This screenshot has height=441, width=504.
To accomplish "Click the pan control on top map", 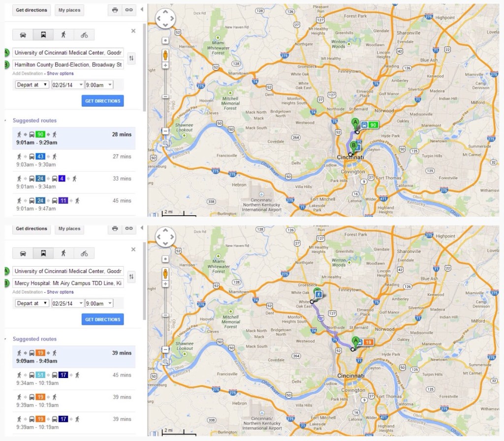I will 165,18.
